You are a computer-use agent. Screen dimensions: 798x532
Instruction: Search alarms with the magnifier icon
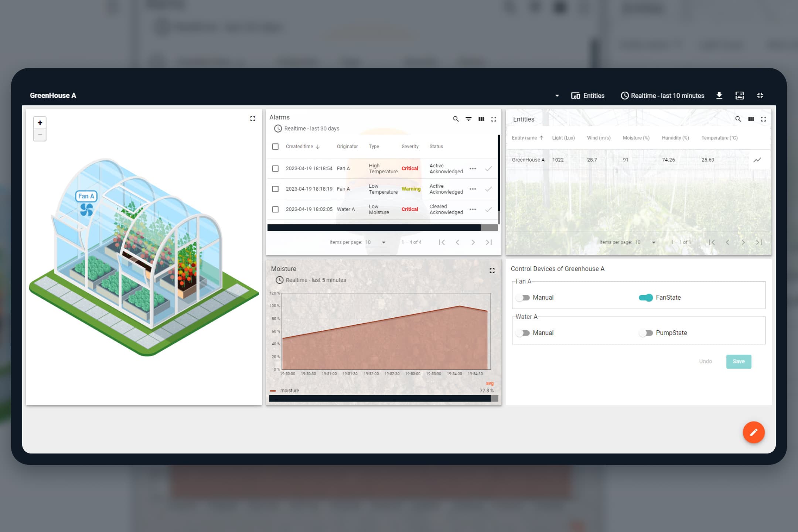(x=456, y=119)
